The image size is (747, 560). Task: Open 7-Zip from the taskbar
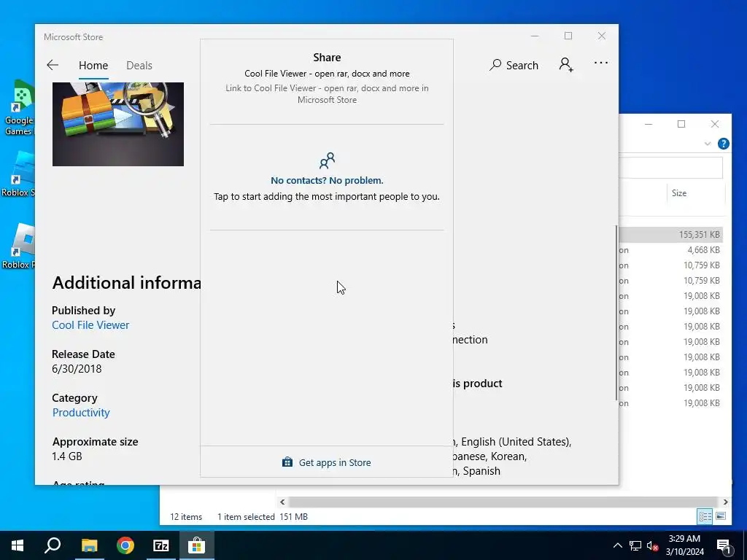tap(161, 545)
